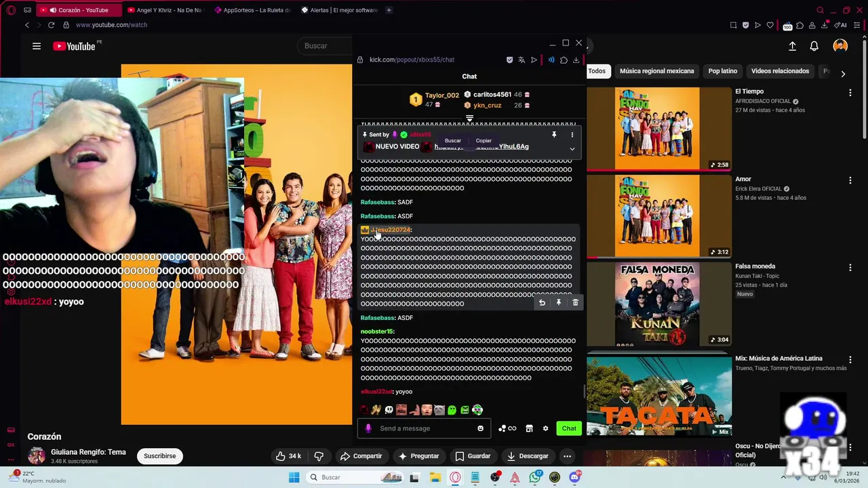This screenshot has width=868, height=488.
Task: Open the Kick shop storefront icon
Action: point(529,428)
